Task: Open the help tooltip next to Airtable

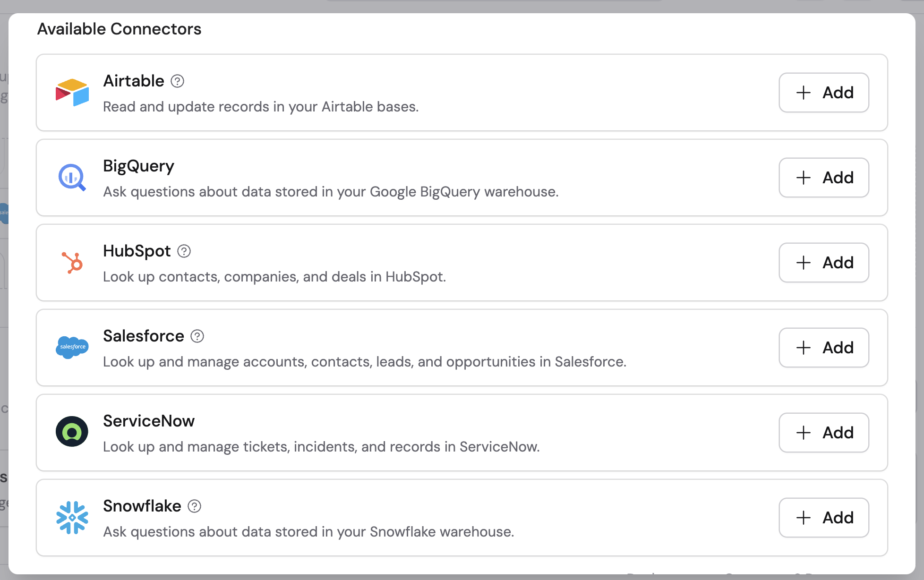Action: coord(177,81)
